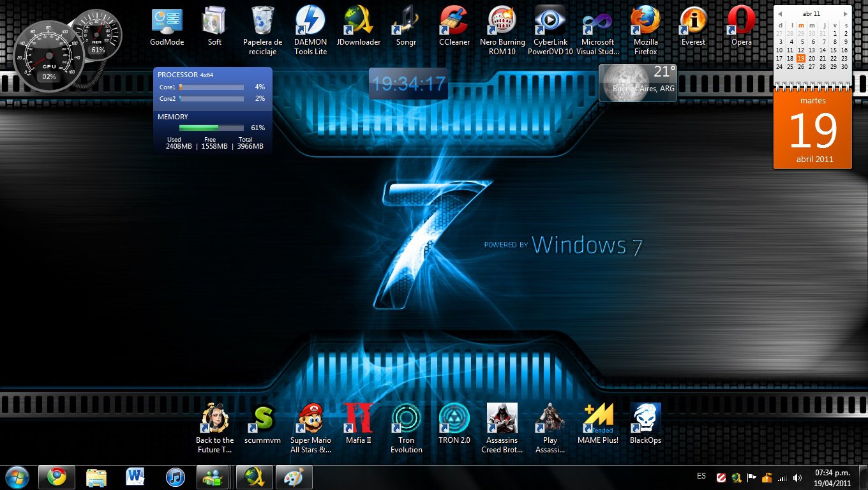Click the Core1 usage bar
This screenshot has width=868, height=490.
click(x=211, y=87)
